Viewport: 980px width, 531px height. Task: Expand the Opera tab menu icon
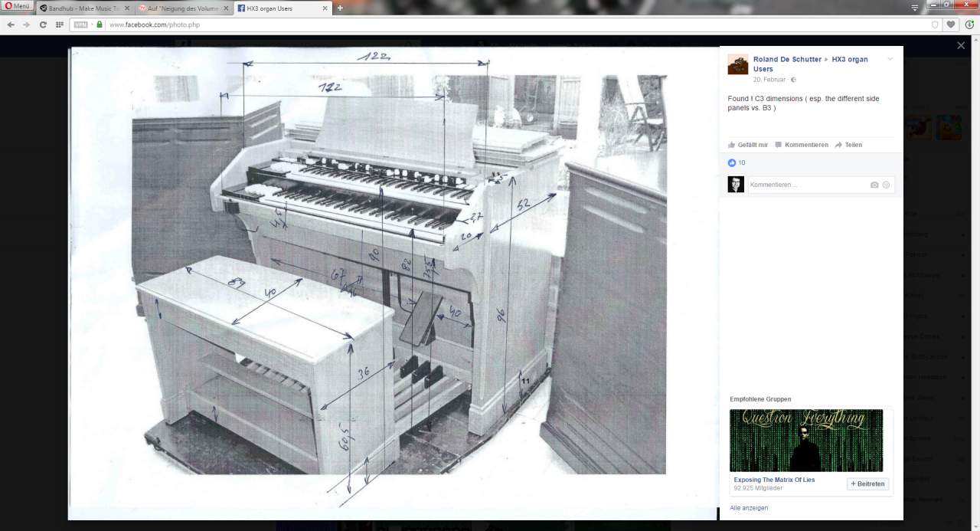click(914, 7)
